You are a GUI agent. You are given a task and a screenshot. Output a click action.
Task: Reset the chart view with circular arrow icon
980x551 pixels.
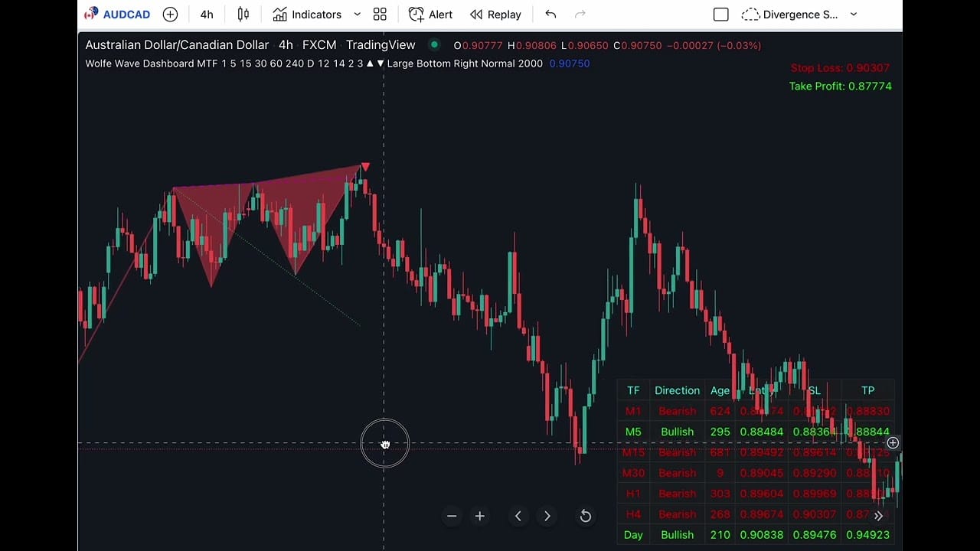(586, 516)
